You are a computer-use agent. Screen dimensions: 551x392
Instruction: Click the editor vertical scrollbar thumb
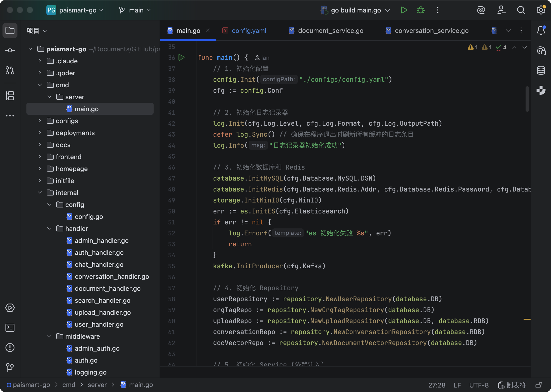[x=527, y=99]
